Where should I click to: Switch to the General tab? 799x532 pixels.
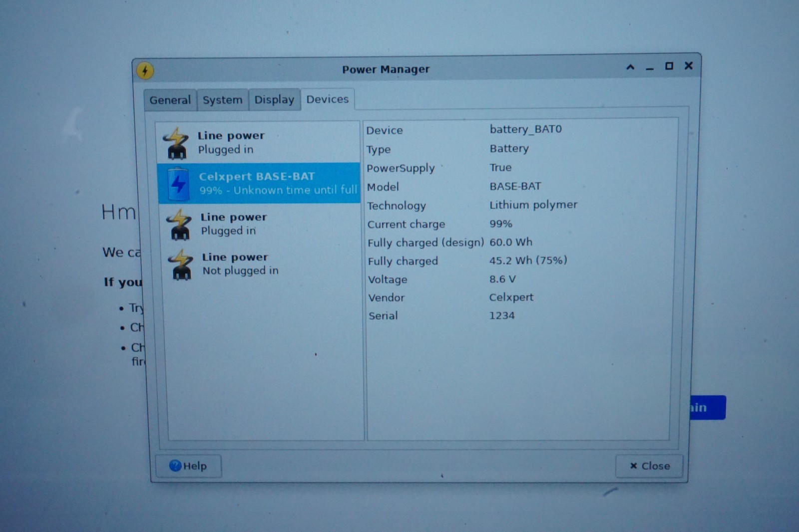tap(170, 100)
